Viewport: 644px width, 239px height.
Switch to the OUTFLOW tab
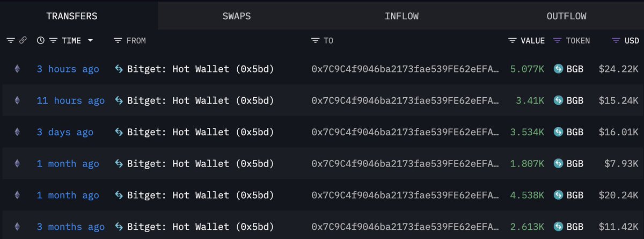coord(566,16)
